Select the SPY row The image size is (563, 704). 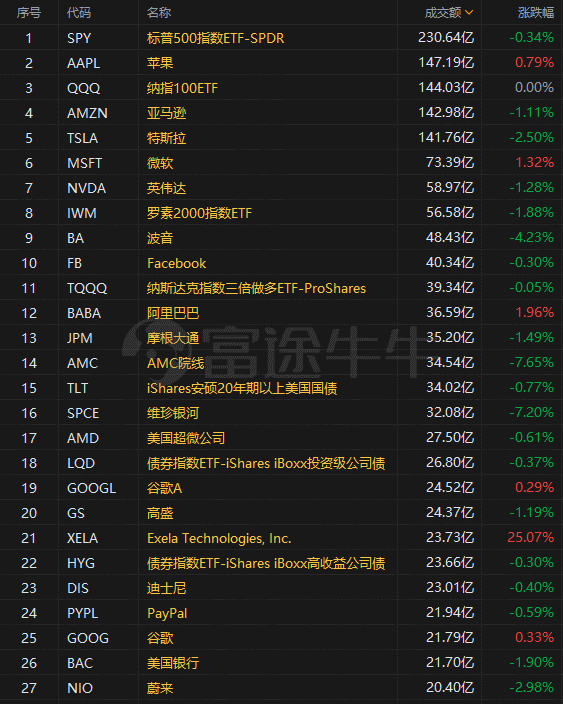tap(282, 38)
